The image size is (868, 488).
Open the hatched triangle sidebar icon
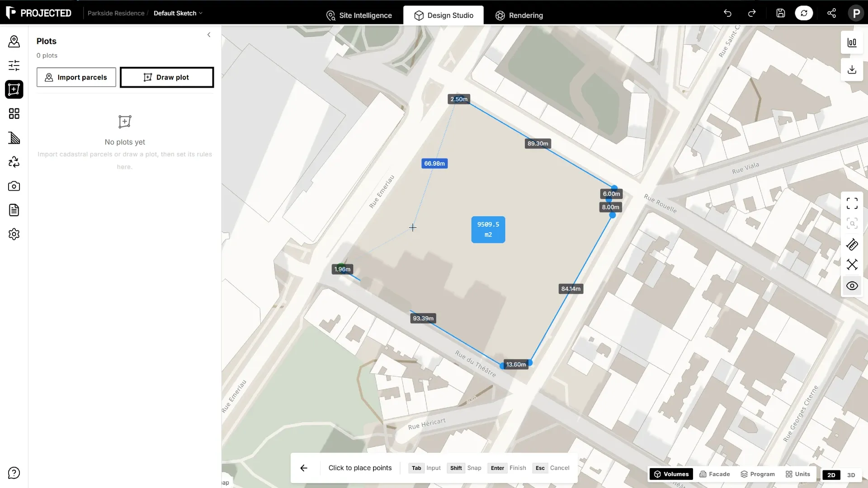pos(14,138)
